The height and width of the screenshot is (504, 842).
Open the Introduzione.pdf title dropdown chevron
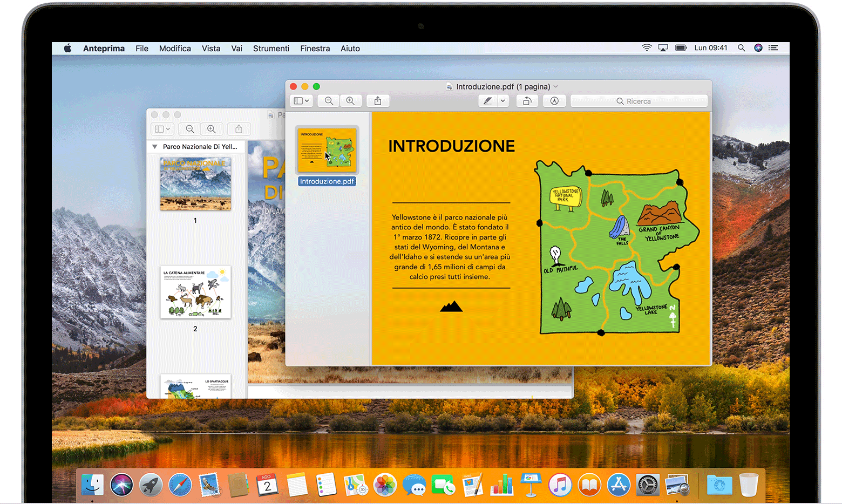coord(556,86)
